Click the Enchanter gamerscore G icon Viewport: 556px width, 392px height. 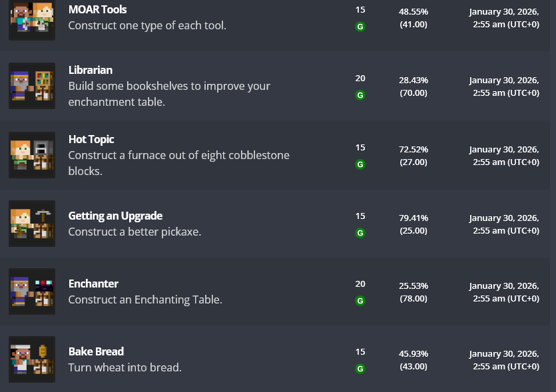click(x=360, y=301)
